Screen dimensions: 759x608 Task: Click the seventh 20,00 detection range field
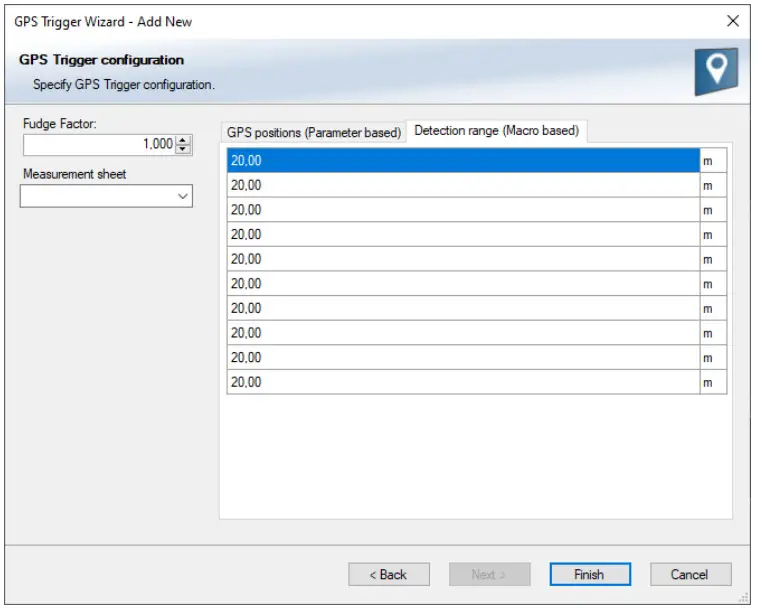pos(463,308)
